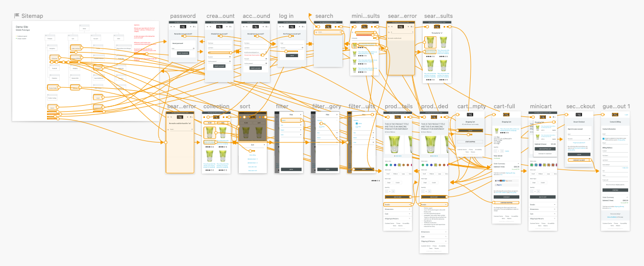Expand Brand row in filter artboard
644x266 pixels.
291,130
